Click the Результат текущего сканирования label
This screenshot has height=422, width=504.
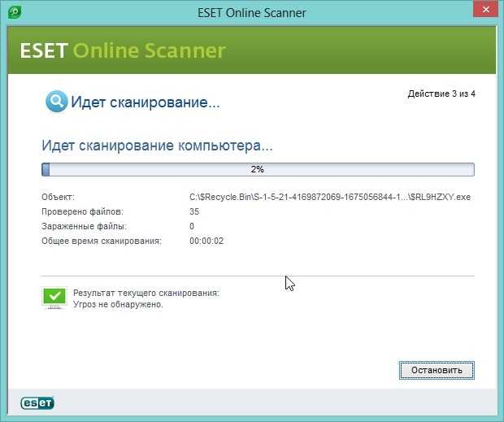coord(146,293)
